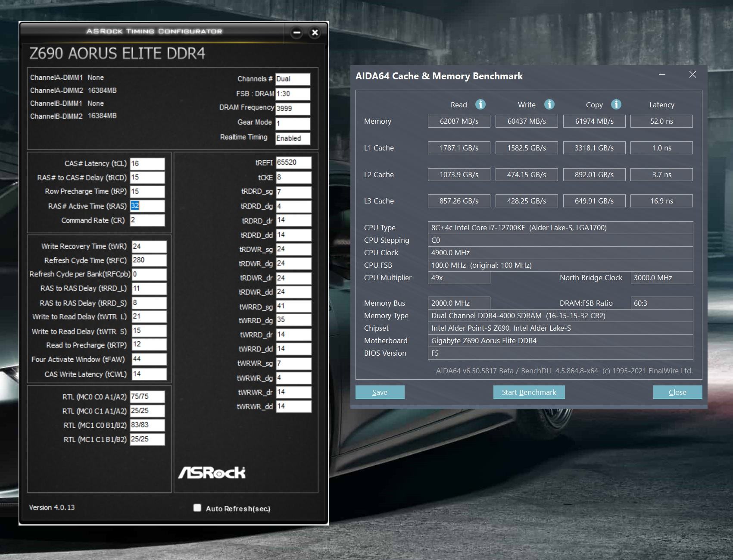Select the DRAM Frequency field
This screenshot has height=560, width=733.
pyautogui.click(x=293, y=109)
